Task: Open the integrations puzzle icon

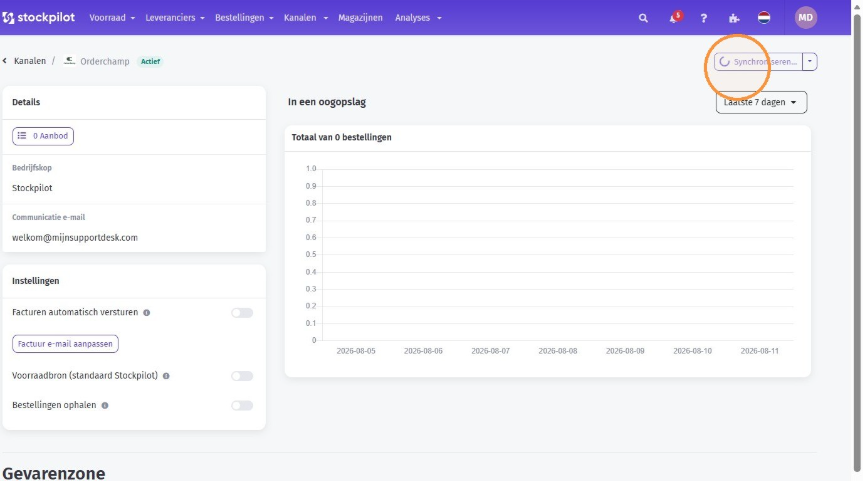Action: tap(734, 18)
